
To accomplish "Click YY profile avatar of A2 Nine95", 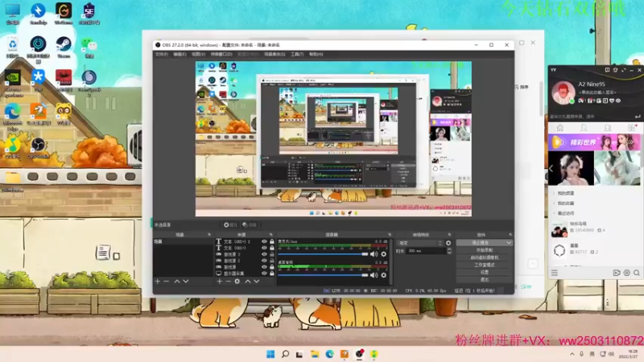I will pyautogui.click(x=563, y=93).
